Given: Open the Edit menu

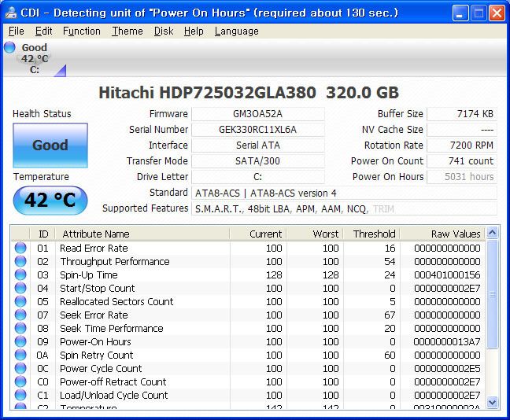Looking at the screenshot, I should (x=43, y=31).
